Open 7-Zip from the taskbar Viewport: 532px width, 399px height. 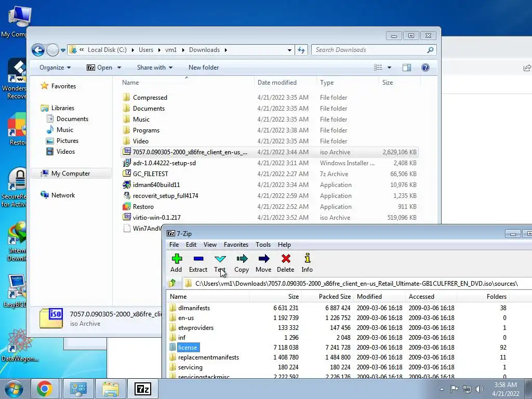point(142,389)
